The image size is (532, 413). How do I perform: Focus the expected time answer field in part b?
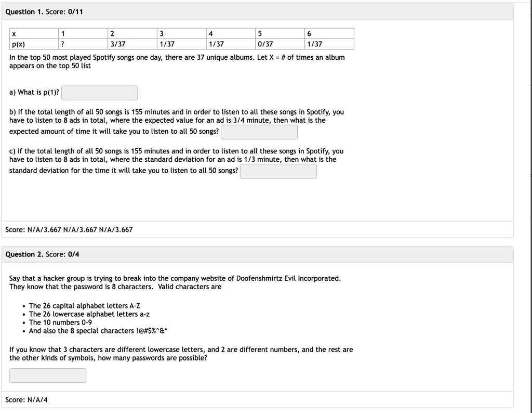[x=259, y=132]
